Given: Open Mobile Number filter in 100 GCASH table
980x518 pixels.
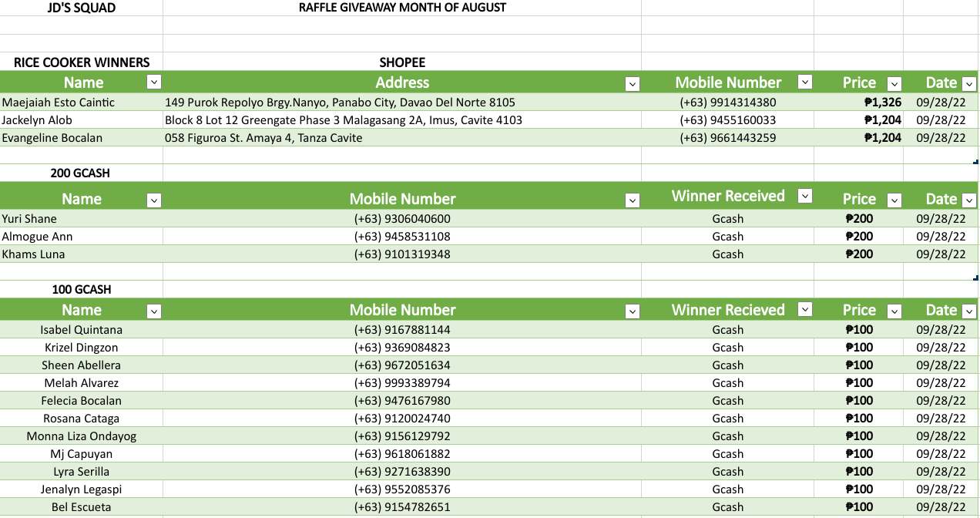Looking at the screenshot, I should [x=633, y=311].
